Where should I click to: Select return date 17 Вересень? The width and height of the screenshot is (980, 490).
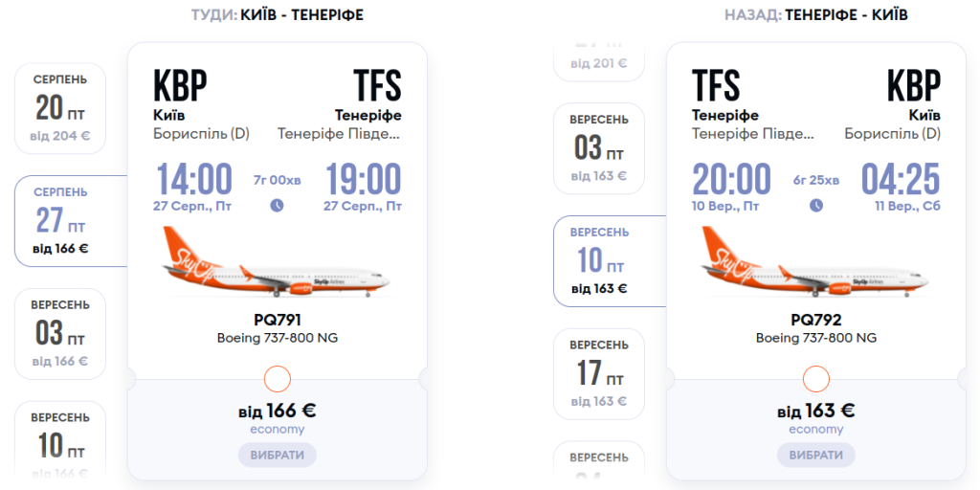click(599, 372)
